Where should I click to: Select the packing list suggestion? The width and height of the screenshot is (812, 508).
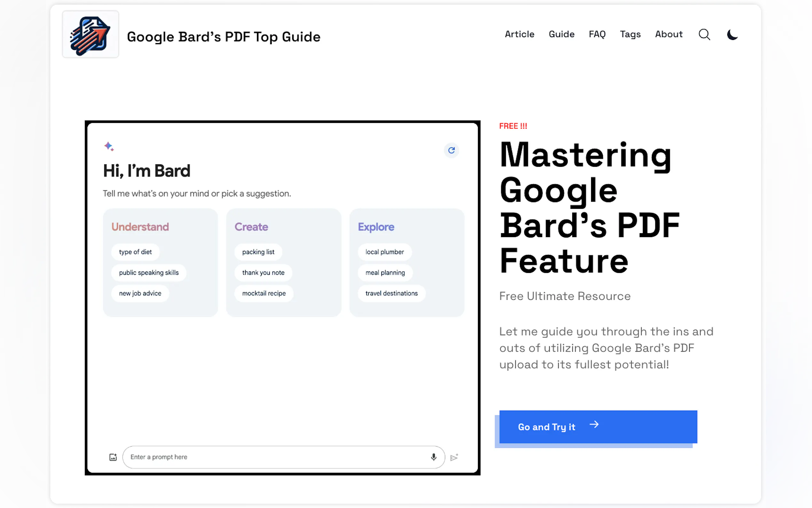point(258,252)
